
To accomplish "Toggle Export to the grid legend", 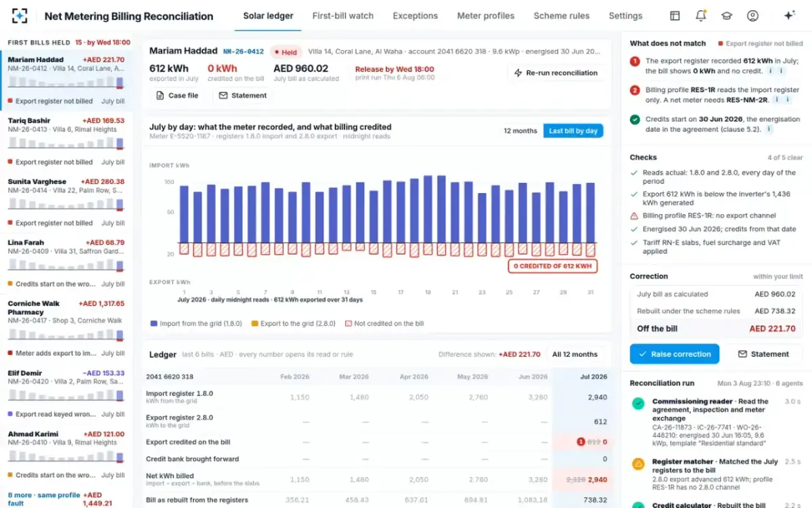I will point(293,324).
